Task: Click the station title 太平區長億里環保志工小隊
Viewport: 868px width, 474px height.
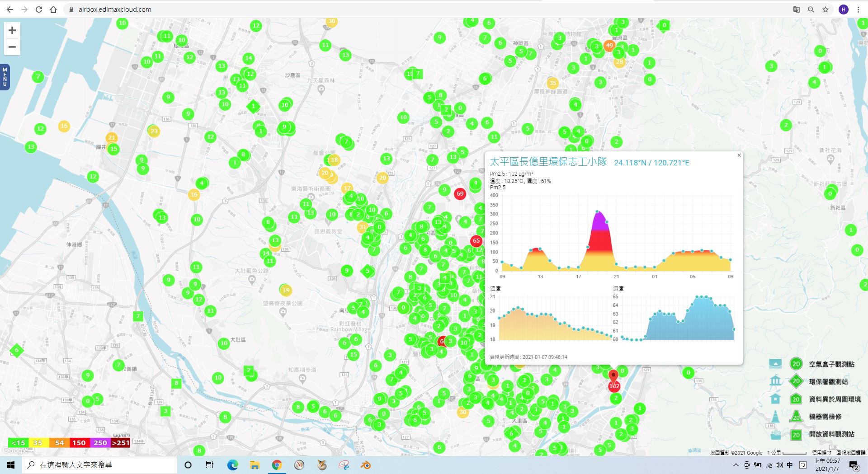Action: (548, 162)
